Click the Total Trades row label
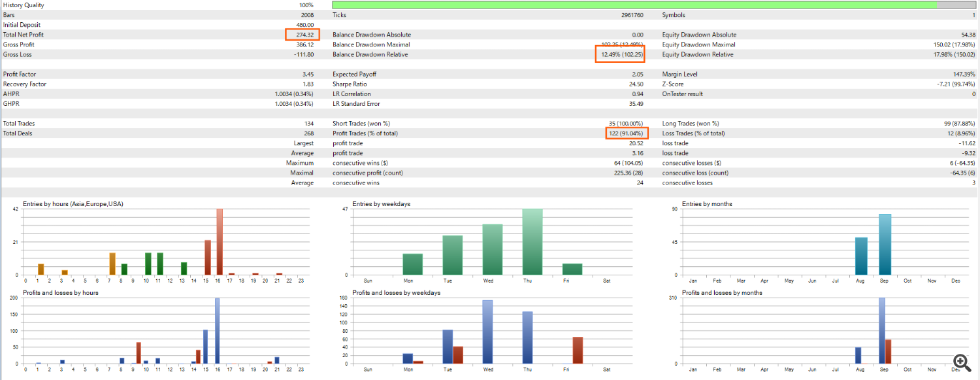980x380 pixels. click(19, 124)
